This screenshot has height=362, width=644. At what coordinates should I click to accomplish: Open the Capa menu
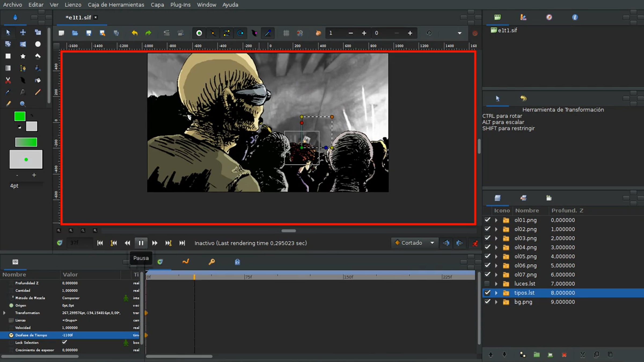pos(157,5)
